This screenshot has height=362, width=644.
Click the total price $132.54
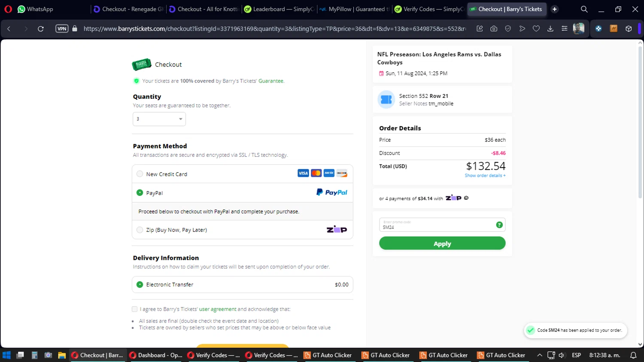486,166
